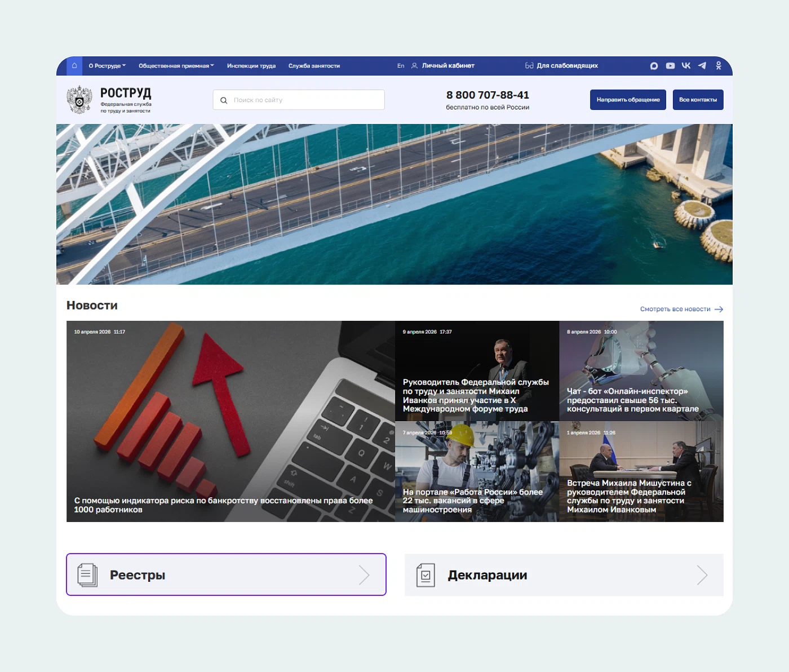Screen dimensions: 789x672
Task: Open the VK social network icon
Action: pos(686,66)
